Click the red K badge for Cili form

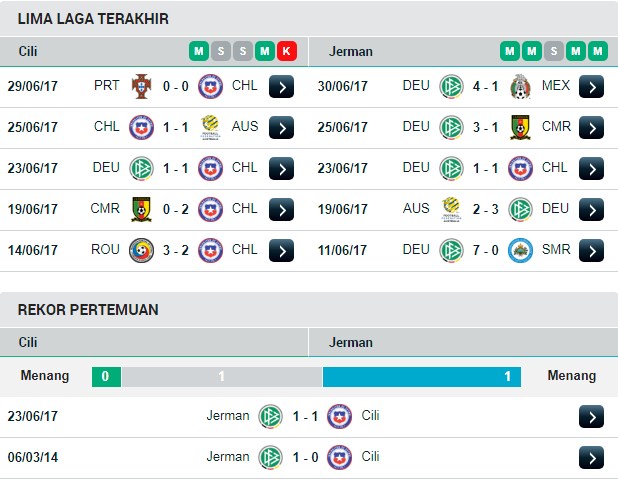287,51
